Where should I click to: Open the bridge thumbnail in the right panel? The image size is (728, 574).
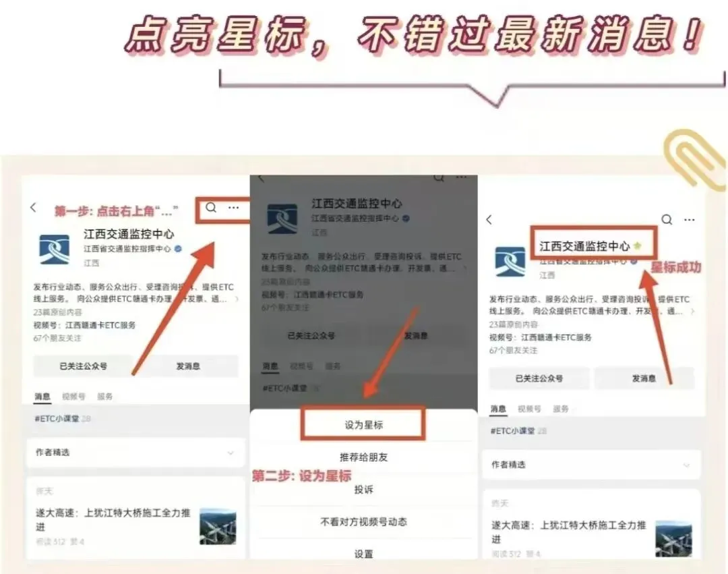tap(673, 538)
